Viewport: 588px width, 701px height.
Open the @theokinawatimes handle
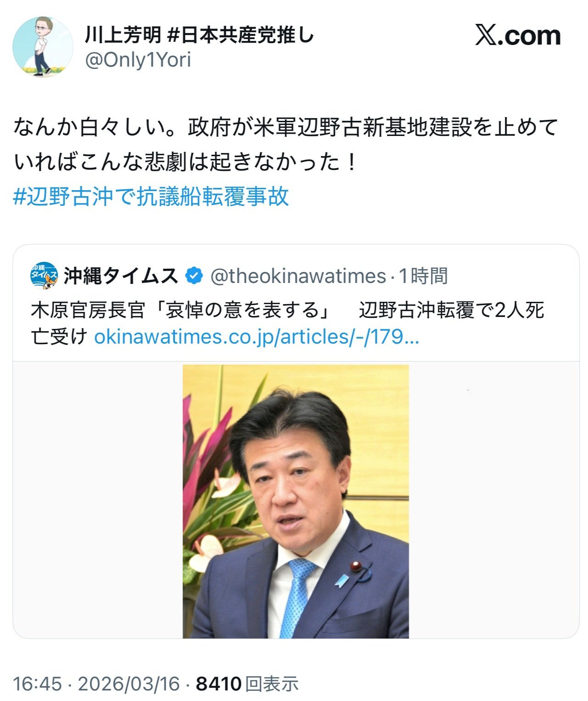[x=298, y=276]
